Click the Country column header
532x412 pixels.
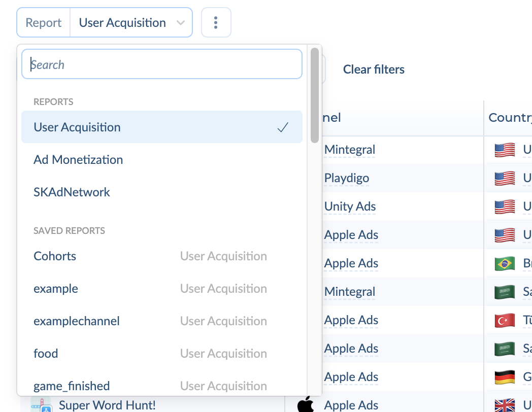[510, 118]
